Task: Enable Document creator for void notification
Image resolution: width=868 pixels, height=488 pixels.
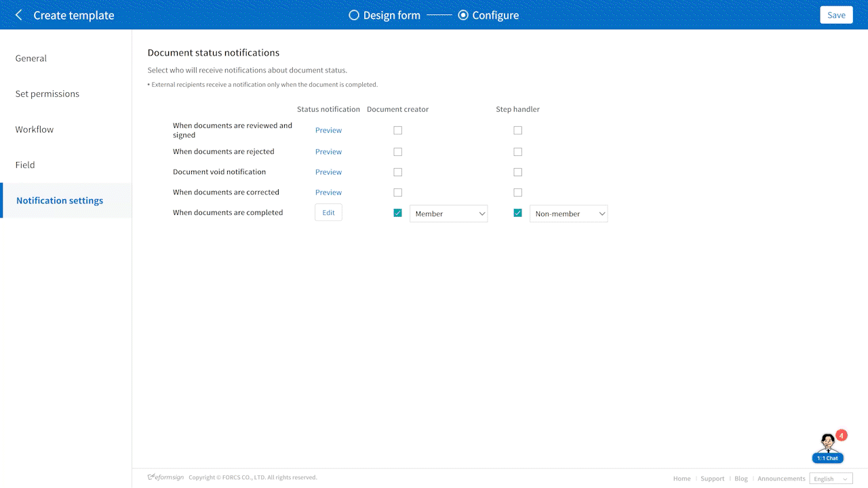Action: [x=398, y=172]
